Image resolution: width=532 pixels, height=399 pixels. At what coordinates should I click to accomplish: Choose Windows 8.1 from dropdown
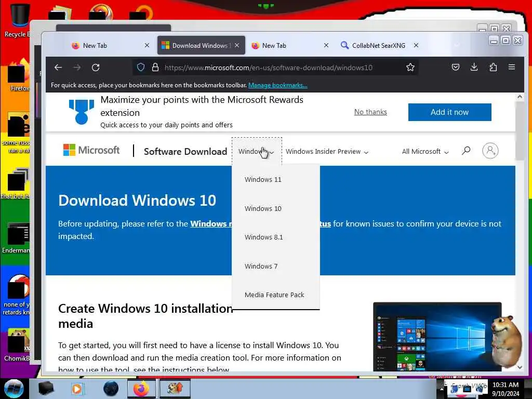pos(263,237)
